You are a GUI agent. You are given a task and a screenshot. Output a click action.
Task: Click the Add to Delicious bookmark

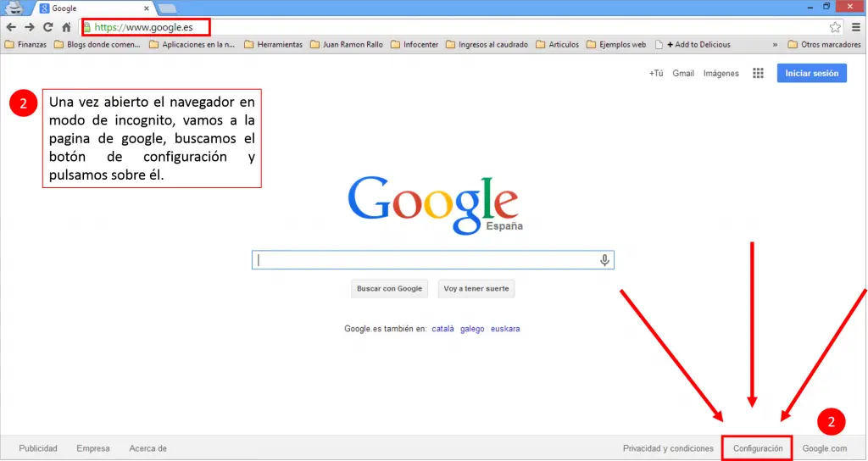click(693, 44)
